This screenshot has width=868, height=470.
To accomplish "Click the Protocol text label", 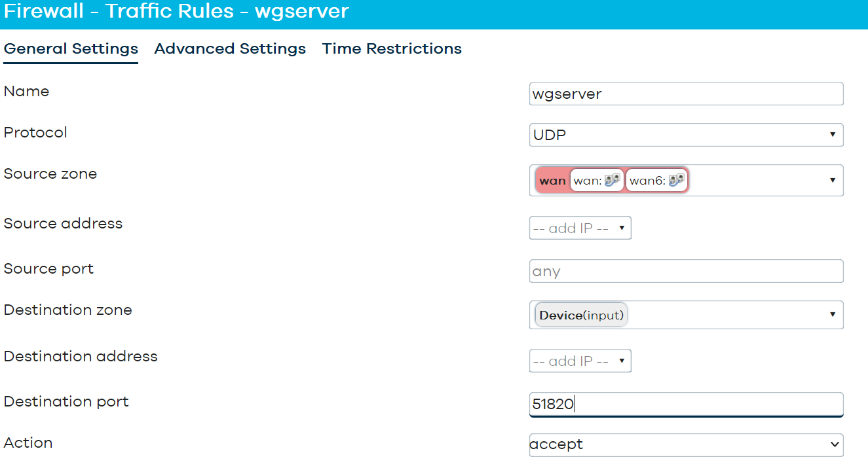I will (35, 133).
